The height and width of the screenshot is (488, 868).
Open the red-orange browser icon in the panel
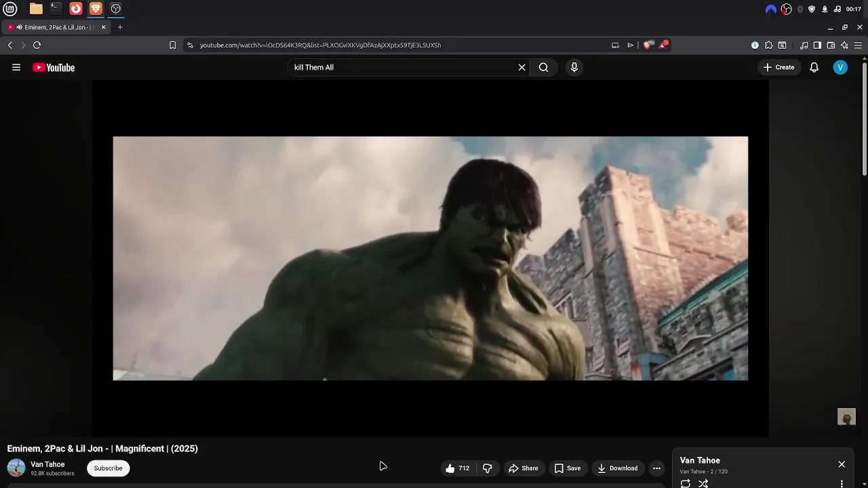pos(76,9)
